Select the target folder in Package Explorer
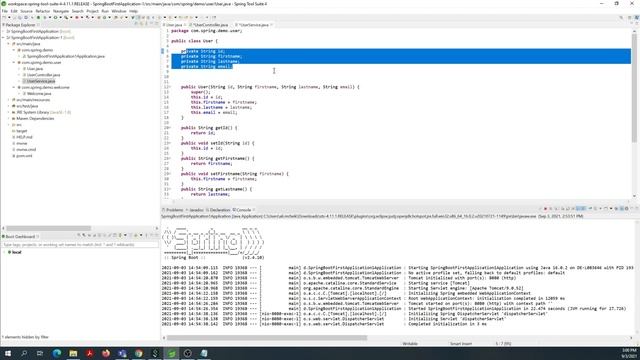The image size is (640, 360). coord(22,131)
